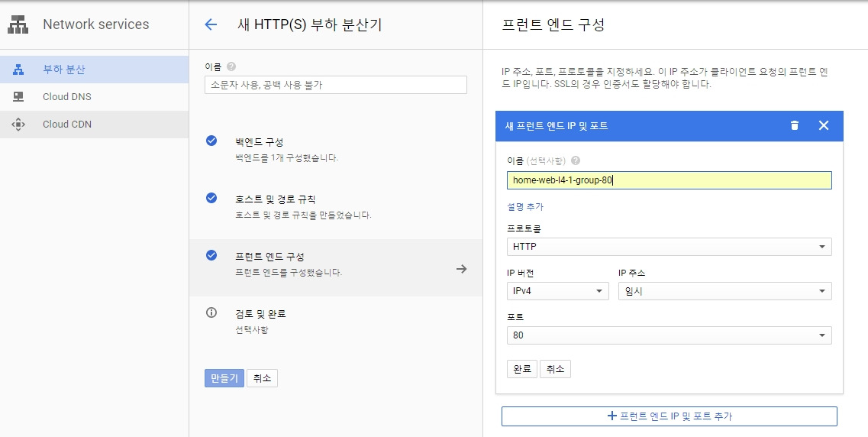Click the info icon for 검토 및 완료
The height and width of the screenshot is (437, 868).
[211, 312]
